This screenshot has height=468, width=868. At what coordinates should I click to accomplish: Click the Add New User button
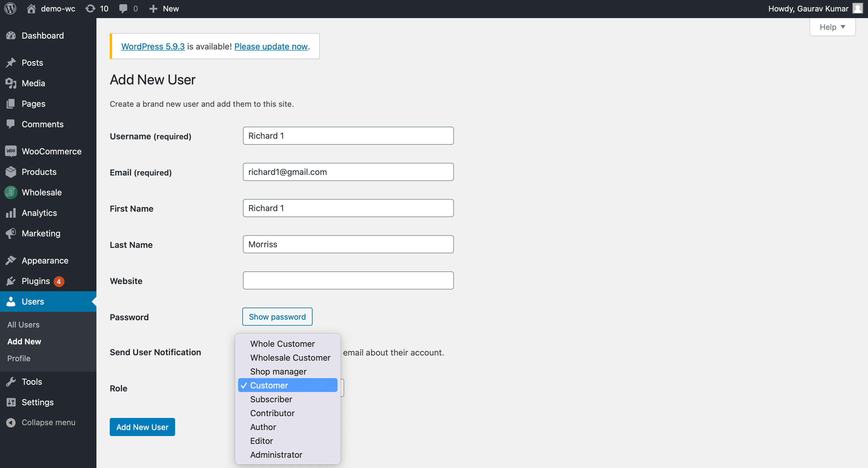coord(142,427)
